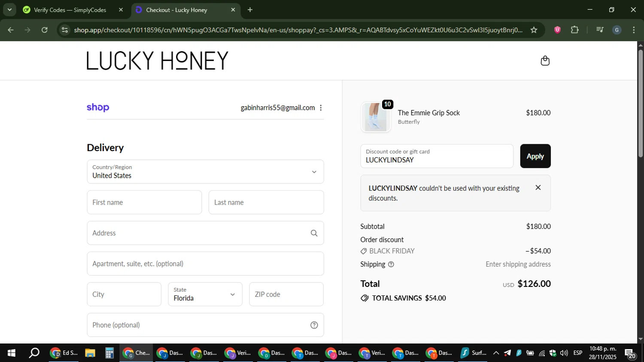This screenshot has height=362, width=644.
Task: Click the page vertical scrollbar thumb
Action: pyautogui.click(x=640, y=103)
